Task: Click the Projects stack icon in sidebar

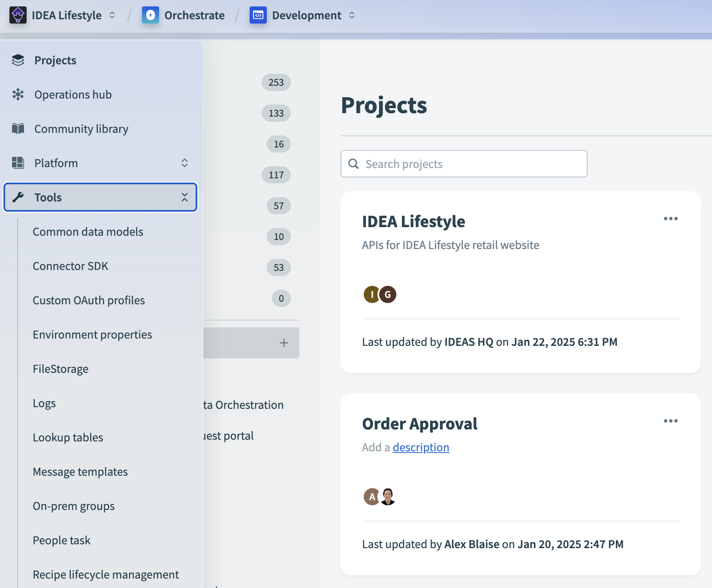Action: (18, 60)
